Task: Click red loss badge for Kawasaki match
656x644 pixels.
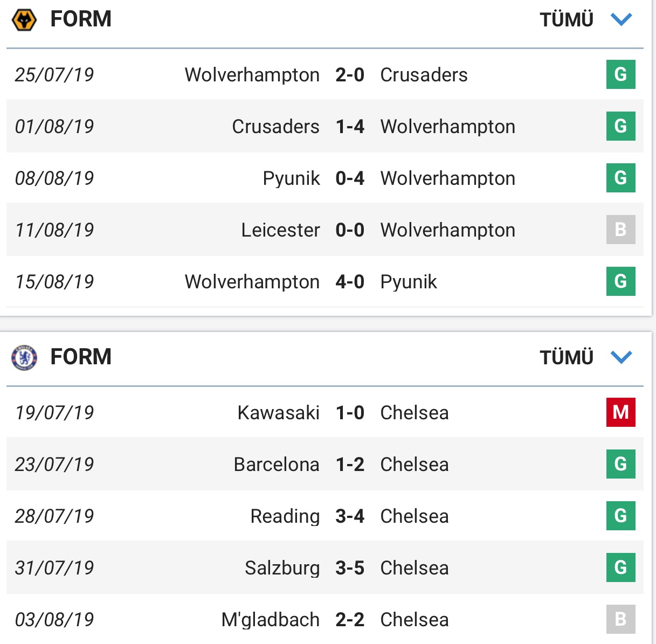Action: click(x=620, y=412)
